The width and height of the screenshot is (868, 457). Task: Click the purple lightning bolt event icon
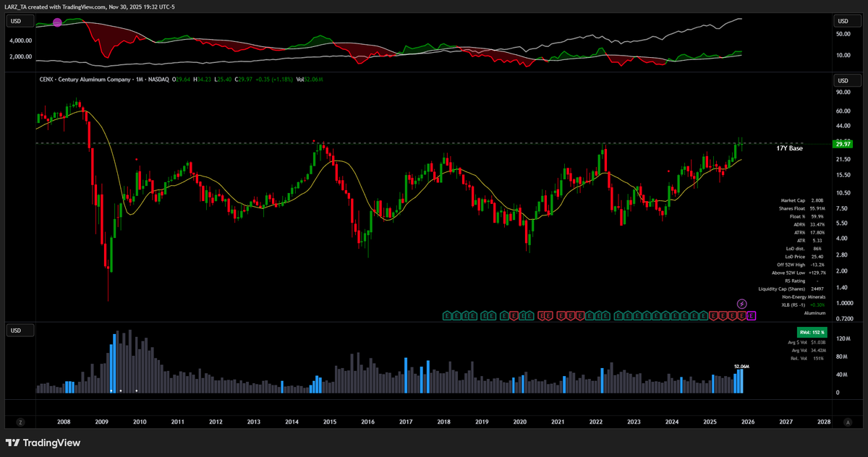coord(741,304)
